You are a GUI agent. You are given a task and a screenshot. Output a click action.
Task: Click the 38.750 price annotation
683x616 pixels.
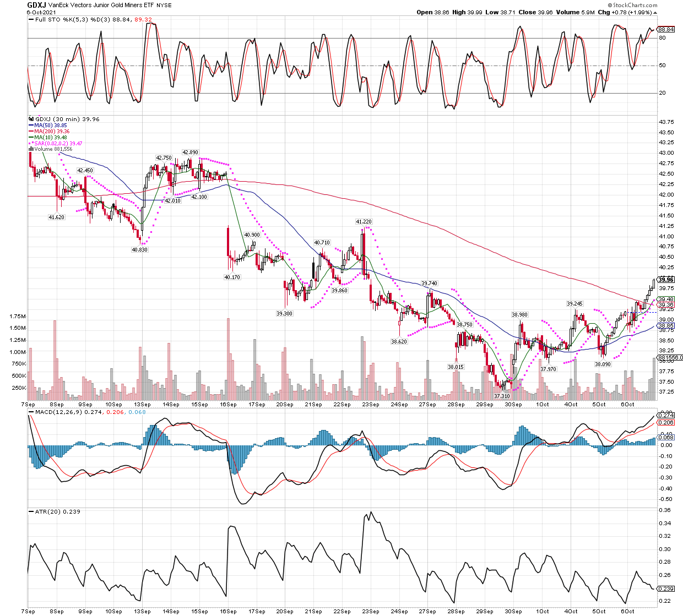[465, 325]
